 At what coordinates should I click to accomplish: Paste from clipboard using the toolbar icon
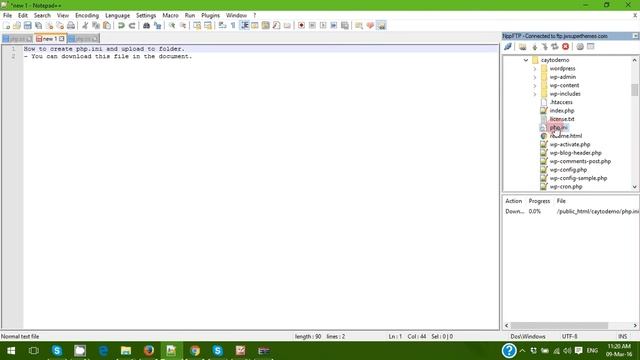[107, 25]
